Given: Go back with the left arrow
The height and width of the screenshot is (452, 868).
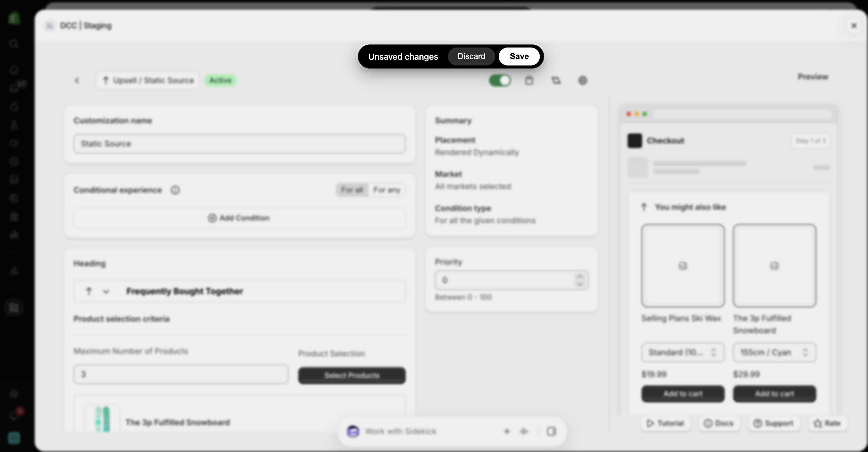Looking at the screenshot, I should pos(77,80).
